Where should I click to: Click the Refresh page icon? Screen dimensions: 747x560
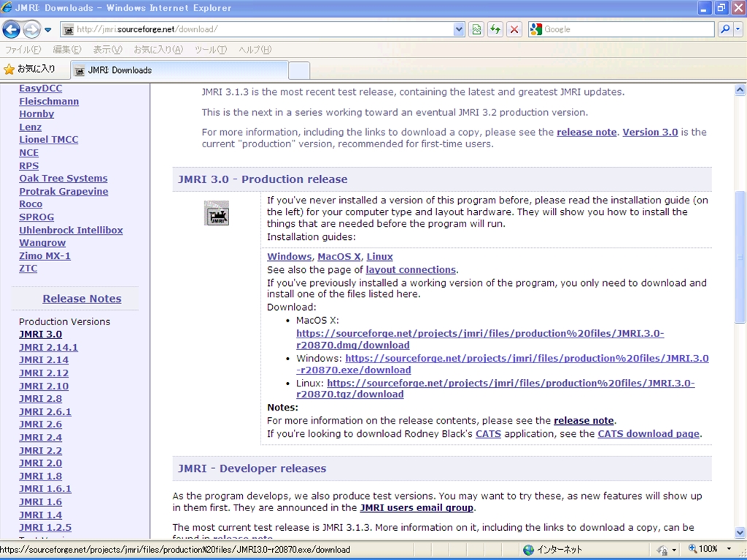495,29
